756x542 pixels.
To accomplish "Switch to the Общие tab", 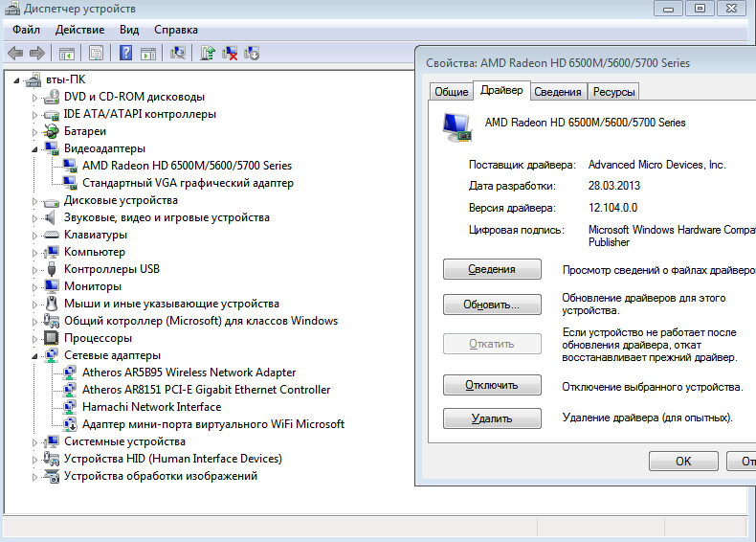I will point(452,92).
